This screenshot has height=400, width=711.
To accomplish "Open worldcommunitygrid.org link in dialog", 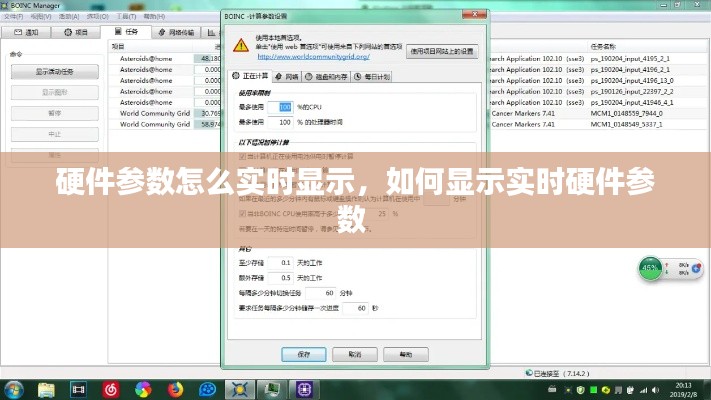I will click(x=313, y=57).
